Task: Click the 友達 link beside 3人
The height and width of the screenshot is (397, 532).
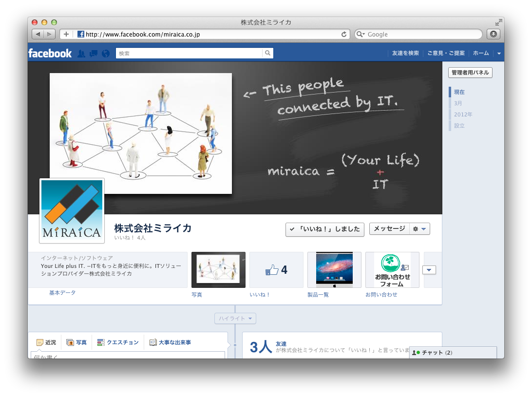Action: click(281, 344)
